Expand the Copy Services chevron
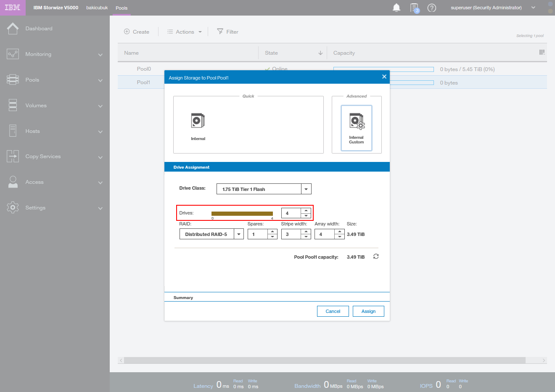The height and width of the screenshot is (392, 555). click(x=100, y=157)
